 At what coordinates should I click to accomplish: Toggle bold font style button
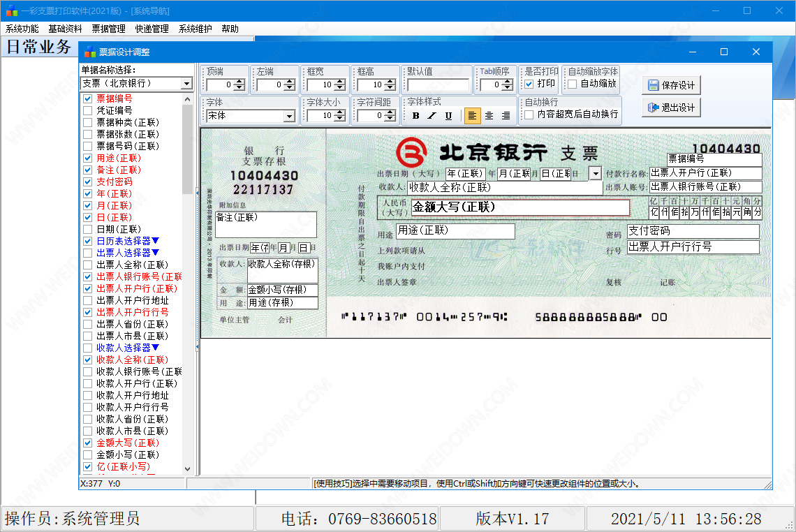coord(415,116)
